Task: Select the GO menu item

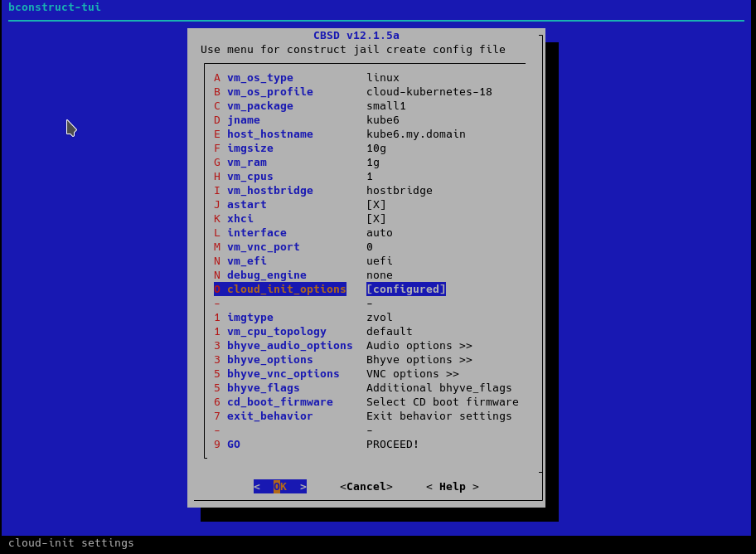Action: point(317,445)
